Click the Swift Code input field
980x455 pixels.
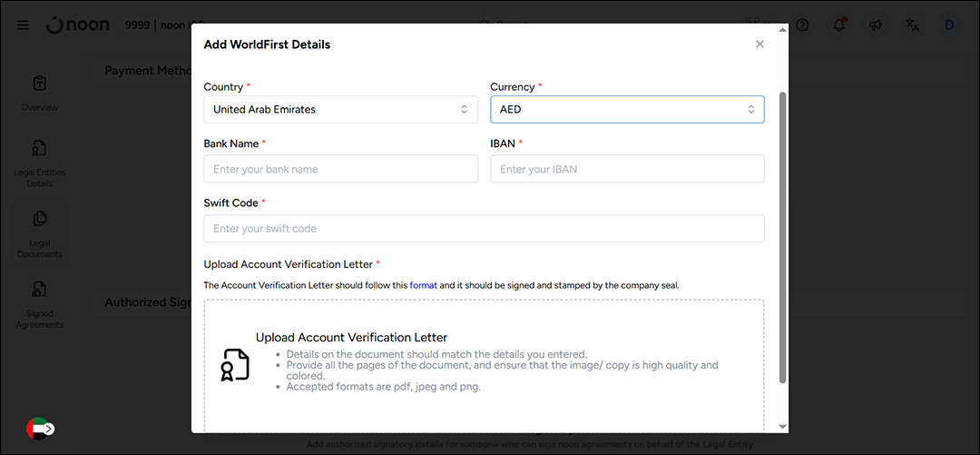[484, 229]
